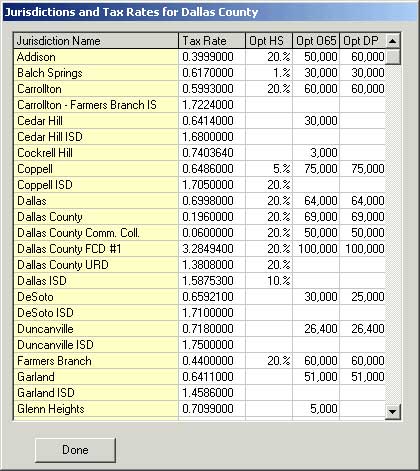Click the vertical scrollbar thumb
This screenshot has height=471, width=420.
click(x=393, y=57)
